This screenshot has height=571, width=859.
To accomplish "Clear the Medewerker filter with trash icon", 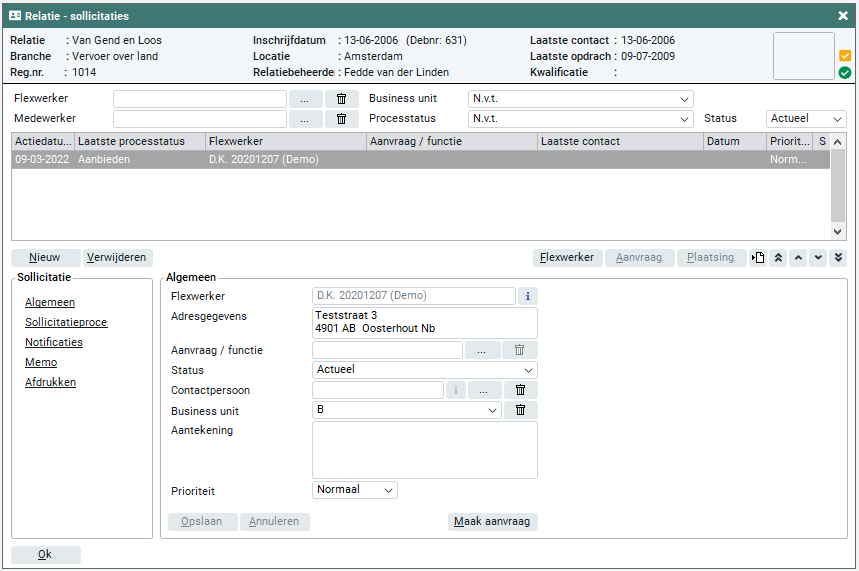I will pyautogui.click(x=341, y=119).
